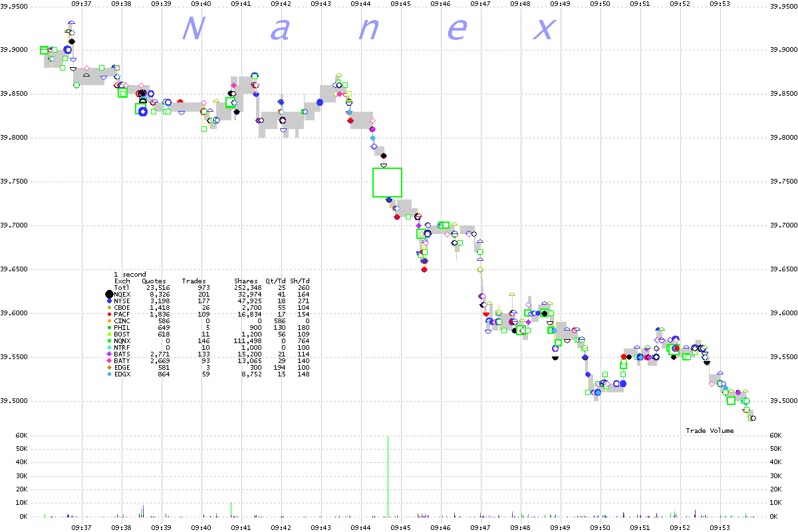This screenshot has height=532, width=798.
Task: Click the 'Sh/Td' column header
Action: (301, 281)
